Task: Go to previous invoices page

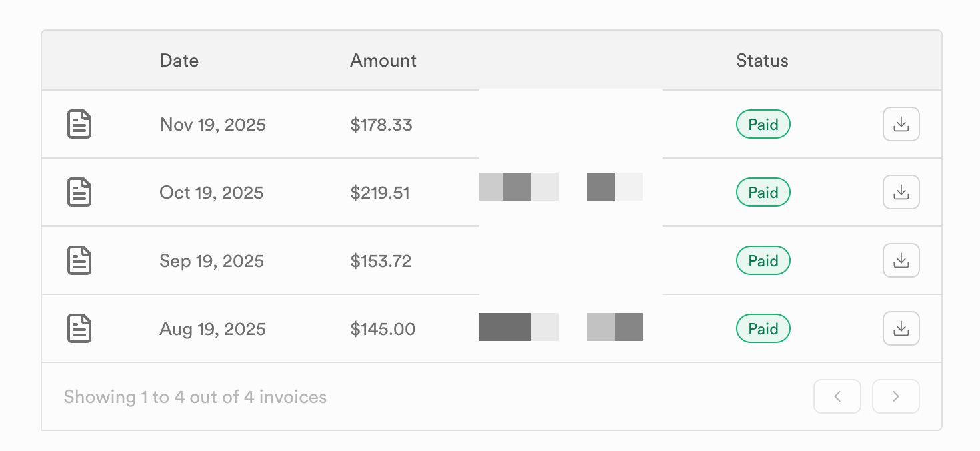Action: click(x=837, y=397)
